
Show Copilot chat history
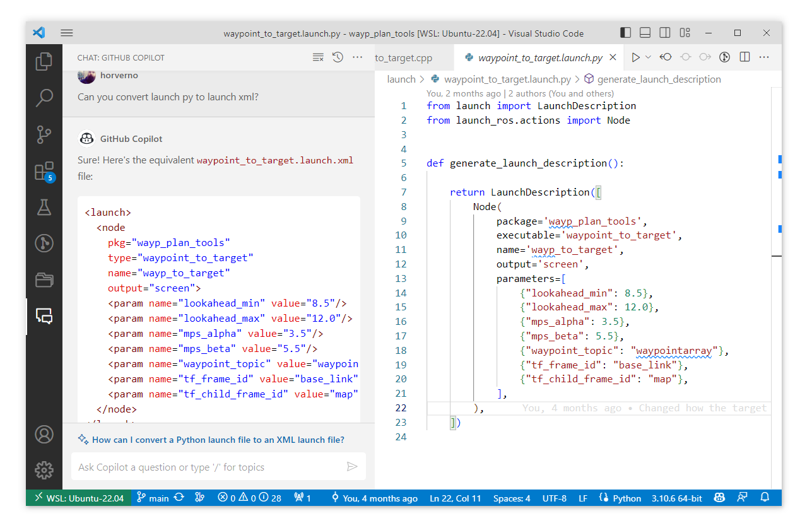[338, 57]
